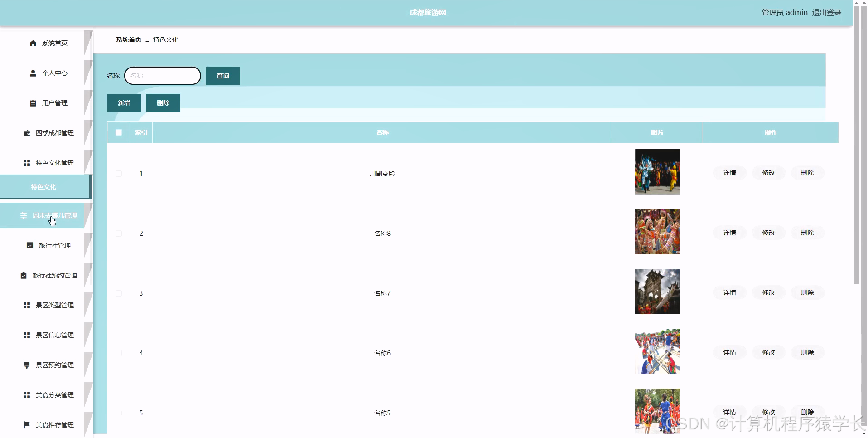Click 删除 for 名称8 row
Image resolution: width=868 pixels, height=438 pixels.
pos(807,233)
